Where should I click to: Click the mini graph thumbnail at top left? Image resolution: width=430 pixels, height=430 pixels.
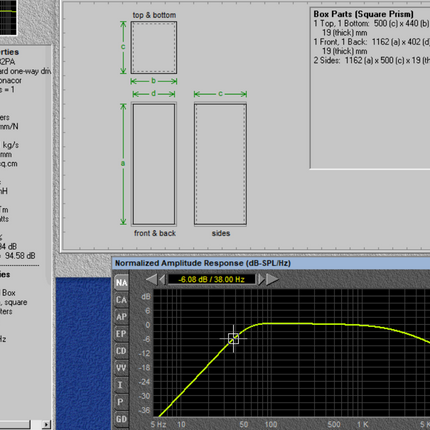pos(8,17)
